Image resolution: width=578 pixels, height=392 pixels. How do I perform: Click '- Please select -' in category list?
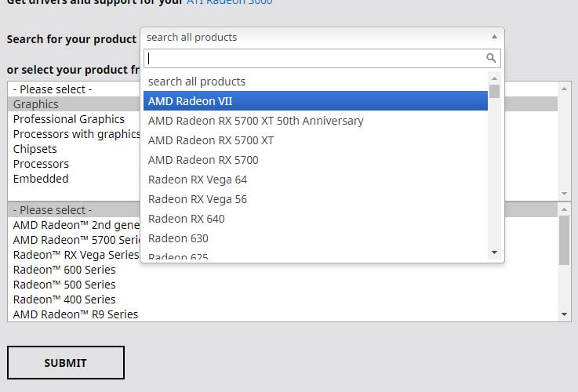coord(75,89)
